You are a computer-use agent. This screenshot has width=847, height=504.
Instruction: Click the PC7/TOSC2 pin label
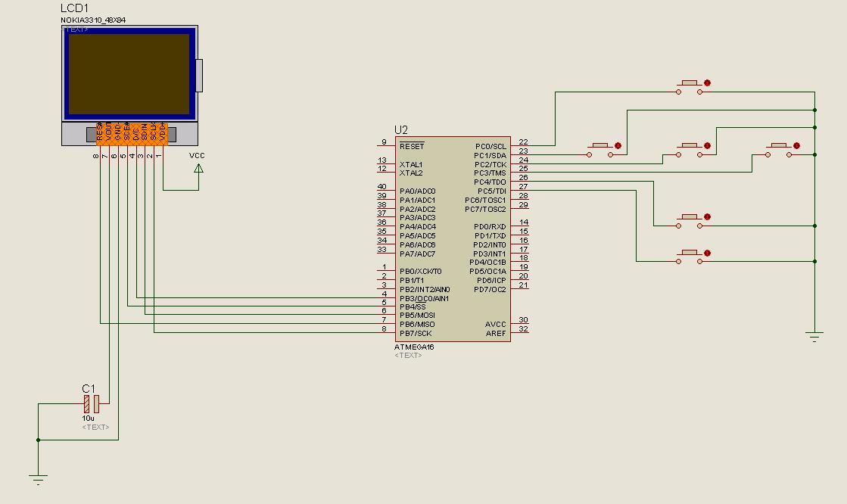[486, 209]
